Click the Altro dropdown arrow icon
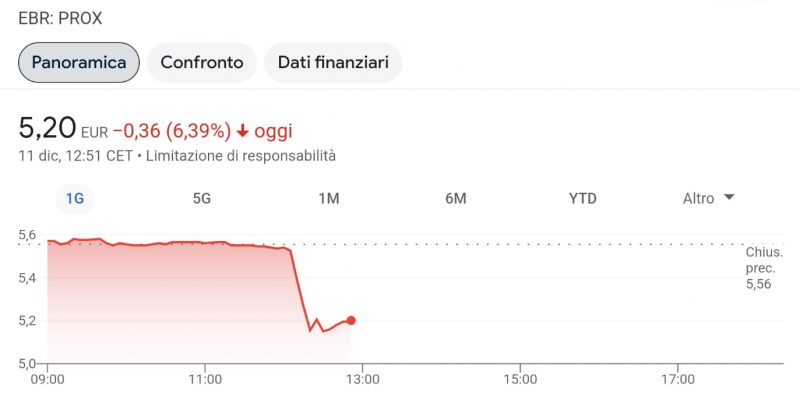The width and height of the screenshot is (800, 400). (729, 197)
